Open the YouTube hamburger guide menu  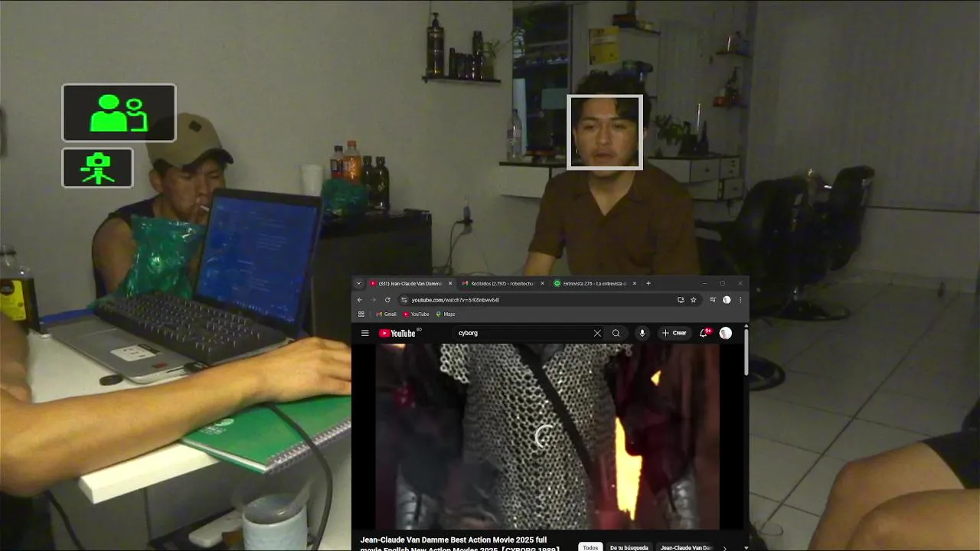[365, 333]
